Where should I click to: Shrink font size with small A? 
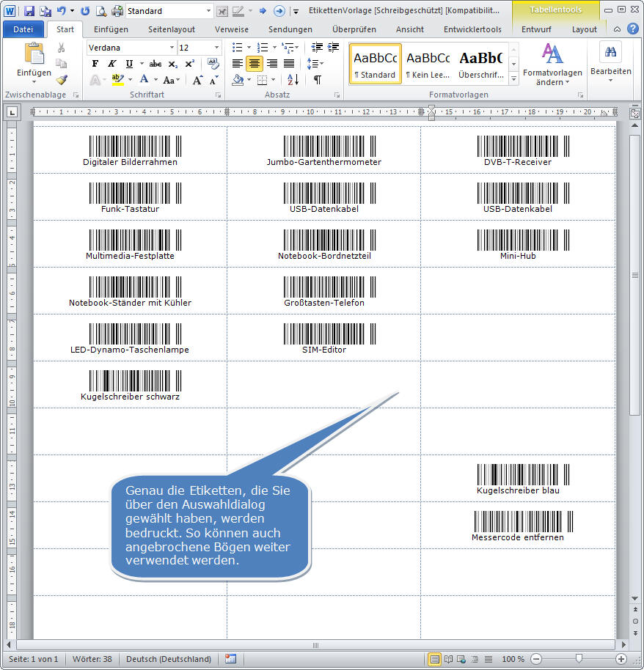point(214,80)
